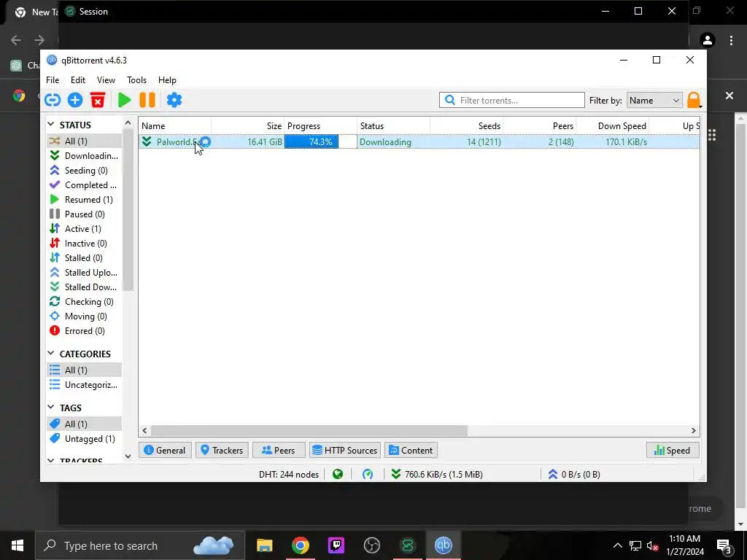The height and width of the screenshot is (560, 747).
Task: Collapse the TRACKERS section
Action: 51,461
